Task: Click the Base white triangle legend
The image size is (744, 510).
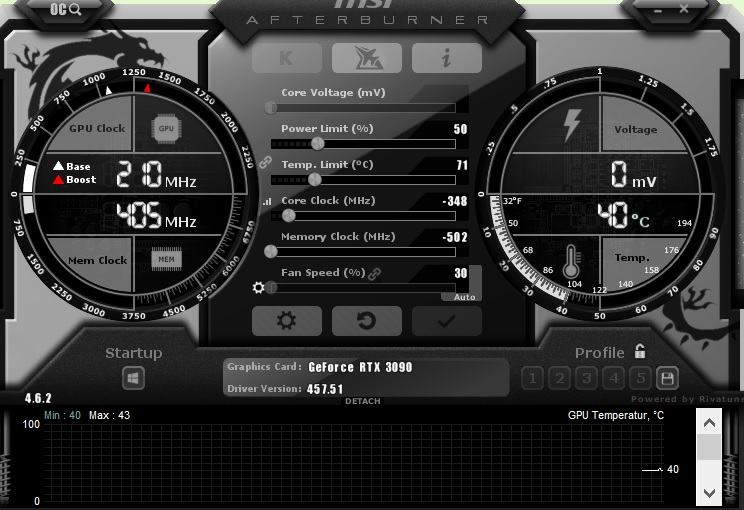Action: pos(72,166)
